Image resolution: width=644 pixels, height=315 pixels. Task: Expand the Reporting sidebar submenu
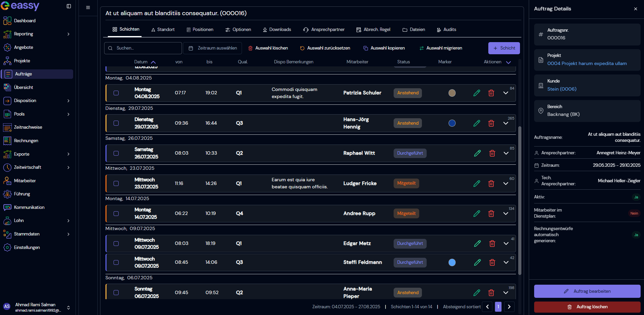(x=68, y=34)
